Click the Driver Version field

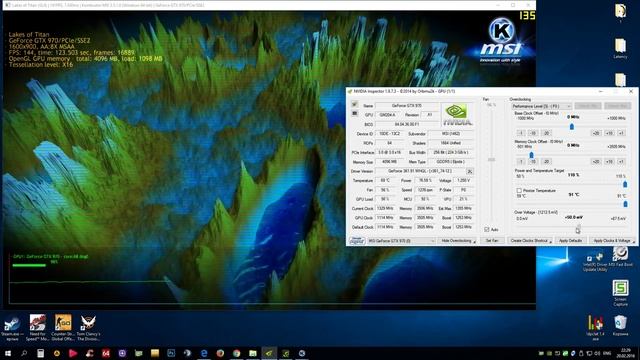tap(420, 171)
